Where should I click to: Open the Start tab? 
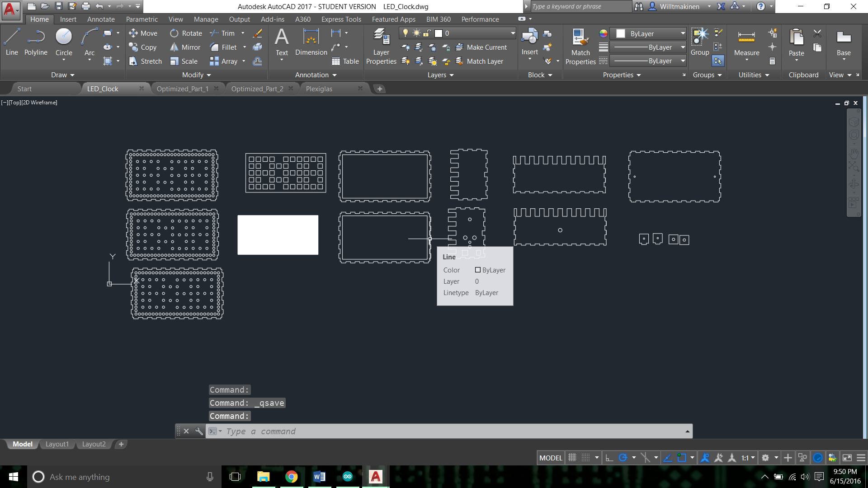24,89
